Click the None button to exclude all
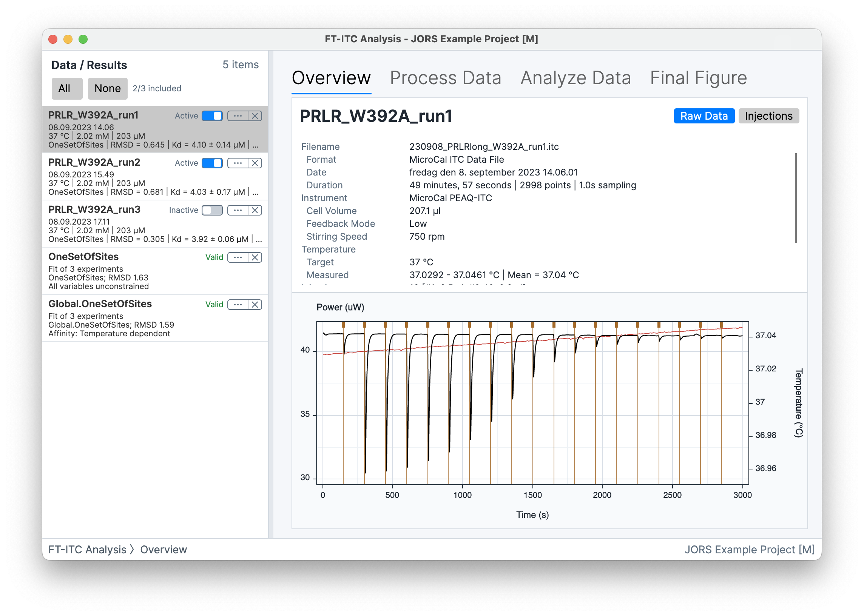Viewport: 864px width, 616px height. coord(107,89)
